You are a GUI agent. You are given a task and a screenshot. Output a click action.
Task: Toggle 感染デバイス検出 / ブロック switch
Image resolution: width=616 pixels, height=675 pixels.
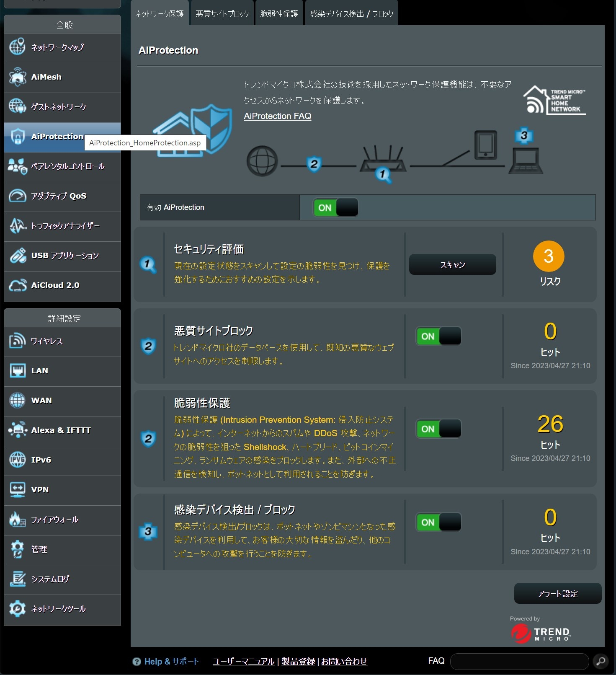coord(438,522)
